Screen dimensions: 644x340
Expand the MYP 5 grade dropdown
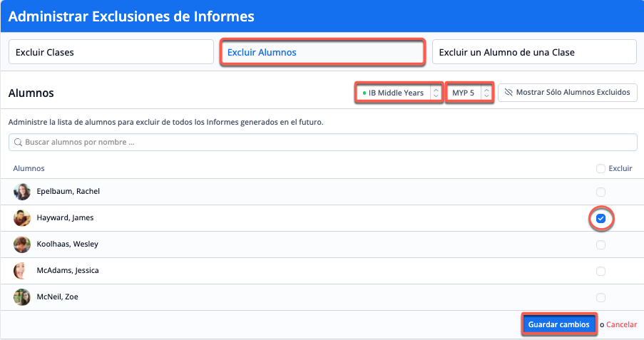point(470,93)
